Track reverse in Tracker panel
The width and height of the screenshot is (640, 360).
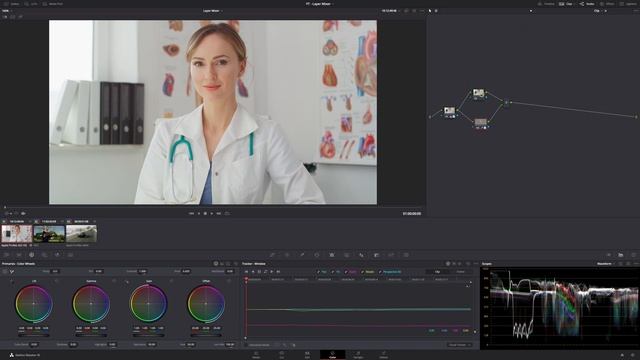click(x=253, y=272)
